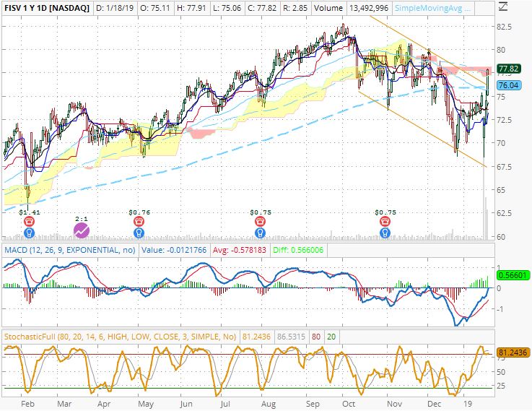Screen dimensions: 532x411
Task: Select the open price O: 75.11
Action: [155, 8]
